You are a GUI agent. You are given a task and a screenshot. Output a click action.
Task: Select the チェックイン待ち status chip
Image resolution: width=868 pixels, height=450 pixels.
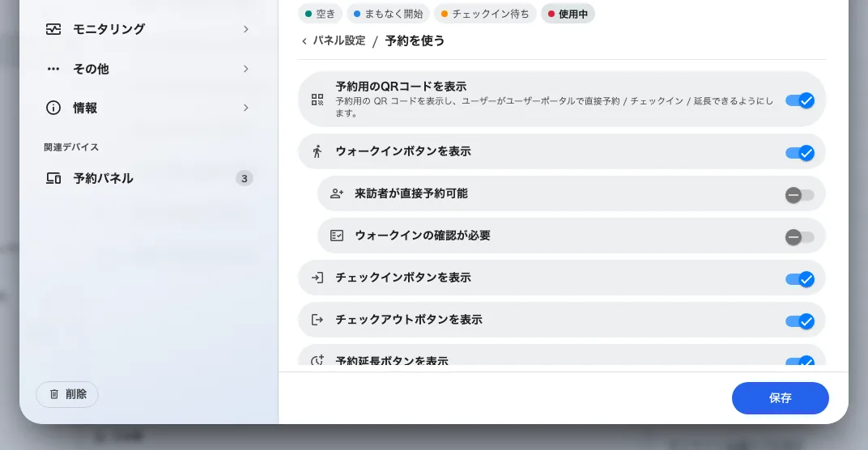(485, 14)
